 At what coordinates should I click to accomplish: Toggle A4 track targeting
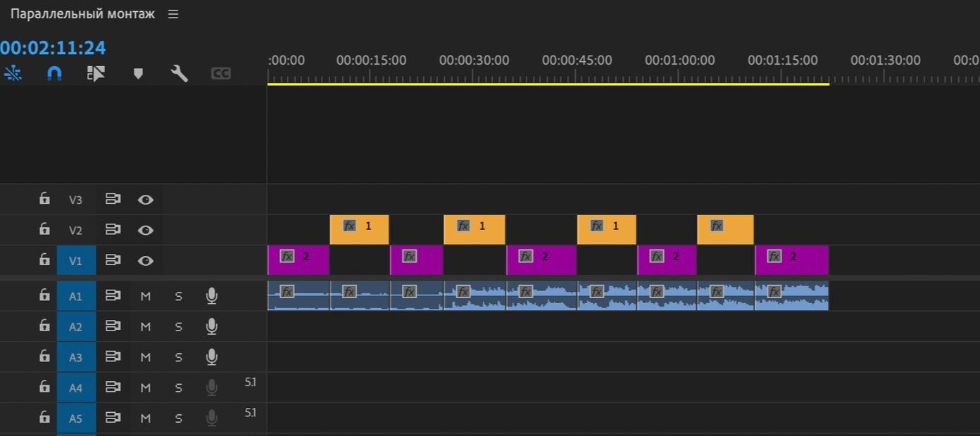click(x=75, y=388)
